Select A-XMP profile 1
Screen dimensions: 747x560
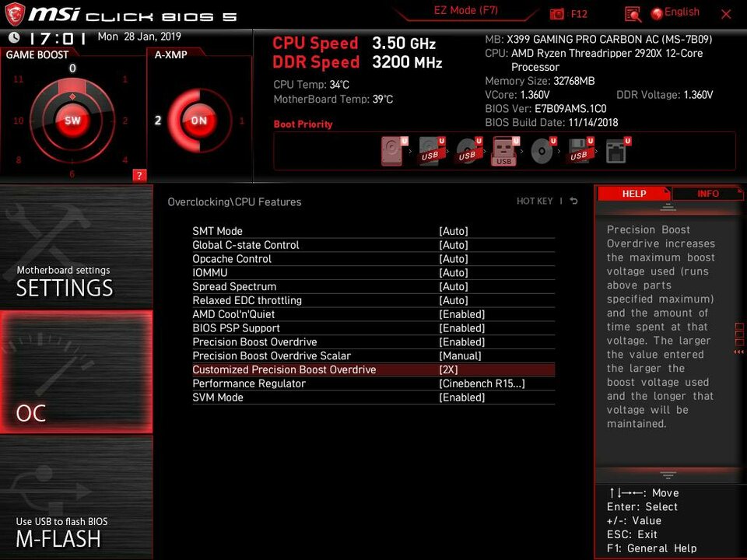point(241,121)
